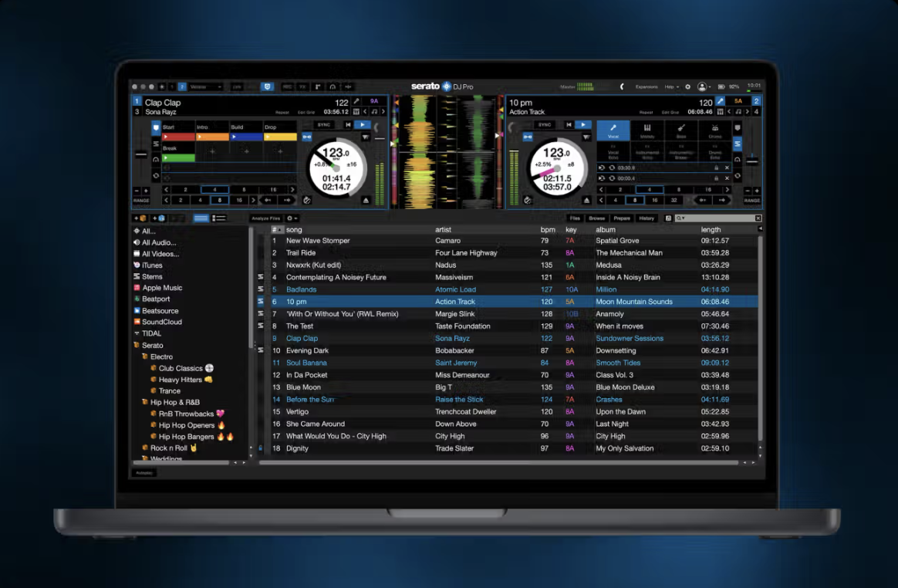Image resolution: width=898 pixels, height=588 pixels.
Task: Click the headphone cue icon in top toolbar
Action: 333,87
